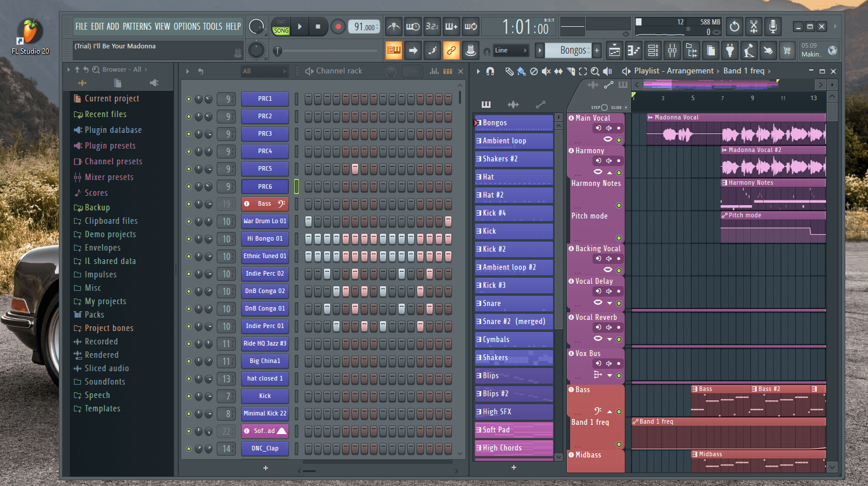Select the Slip tool in Playlist
868x486 pixels.
click(x=558, y=71)
